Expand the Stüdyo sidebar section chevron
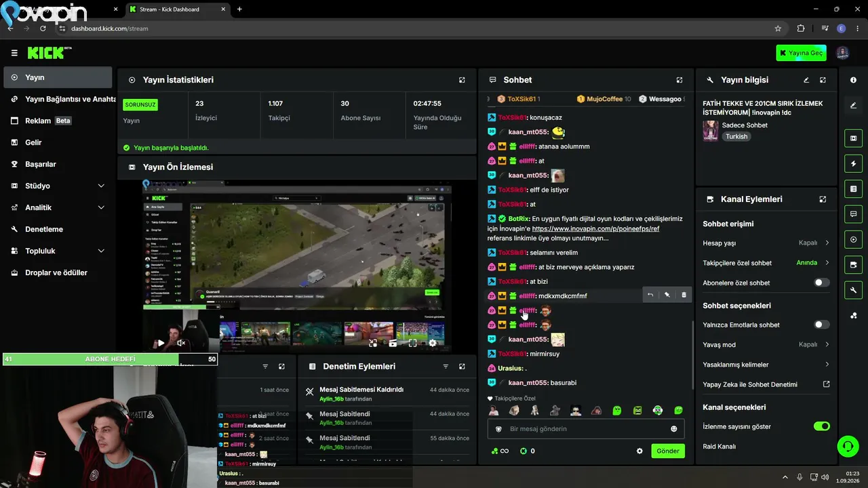Screen dimensions: 868x488 (x=101, y=186)
